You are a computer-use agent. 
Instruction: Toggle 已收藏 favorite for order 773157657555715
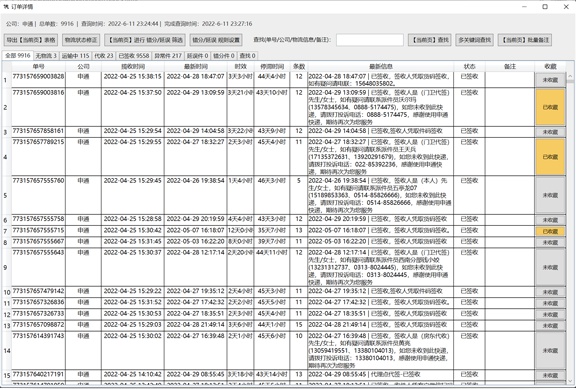point(550,231)
